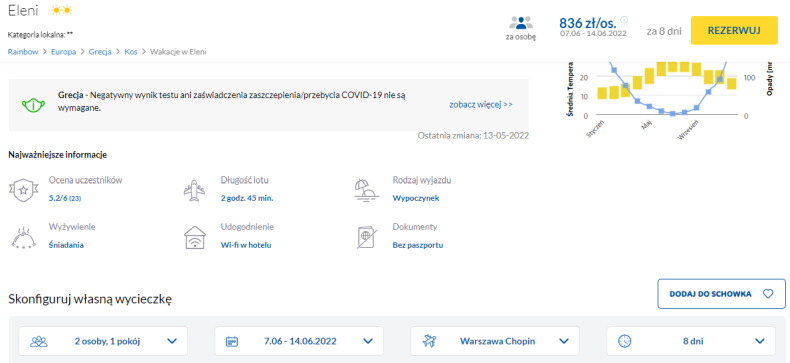Click the Wypoczynek trip type link
This screenshot has width=790, height=363.
[416, 199]
